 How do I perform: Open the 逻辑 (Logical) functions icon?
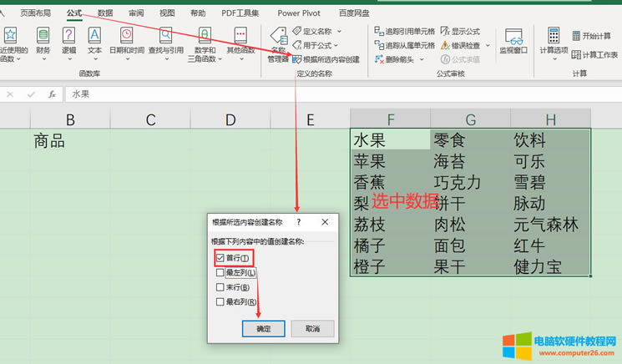coord(68,36)
